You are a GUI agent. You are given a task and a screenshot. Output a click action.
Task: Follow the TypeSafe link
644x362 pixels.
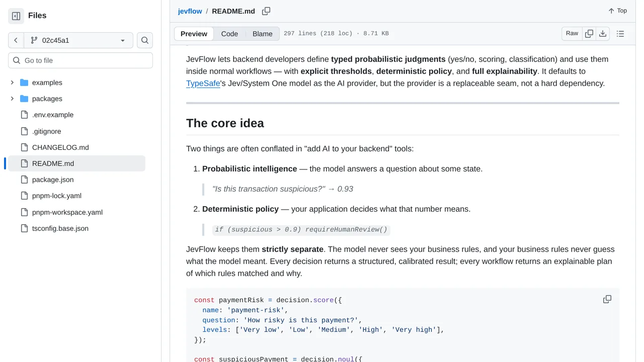click(x=203, y=83)
